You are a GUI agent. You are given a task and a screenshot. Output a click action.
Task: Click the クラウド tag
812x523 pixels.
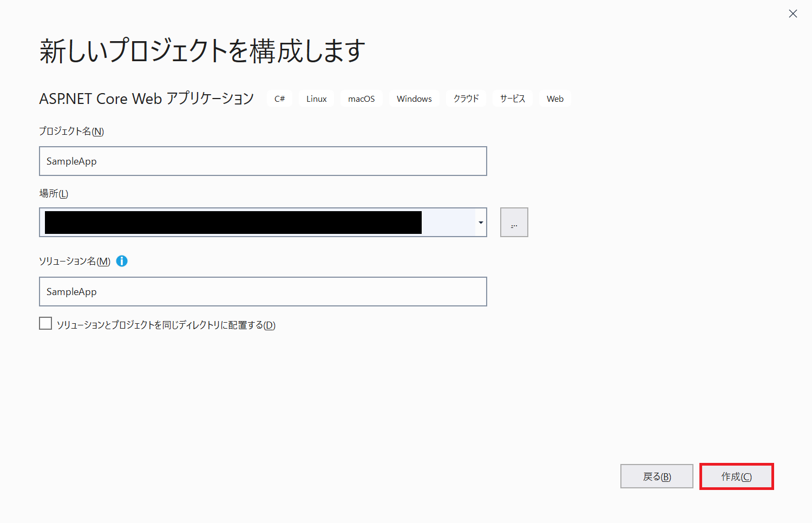466,99
